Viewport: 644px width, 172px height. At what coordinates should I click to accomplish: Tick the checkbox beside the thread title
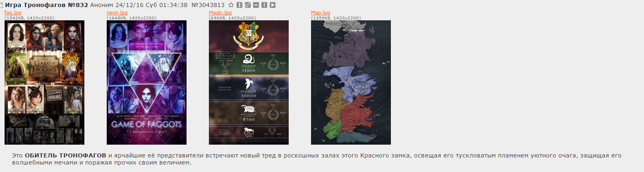[x=1, y=5]
